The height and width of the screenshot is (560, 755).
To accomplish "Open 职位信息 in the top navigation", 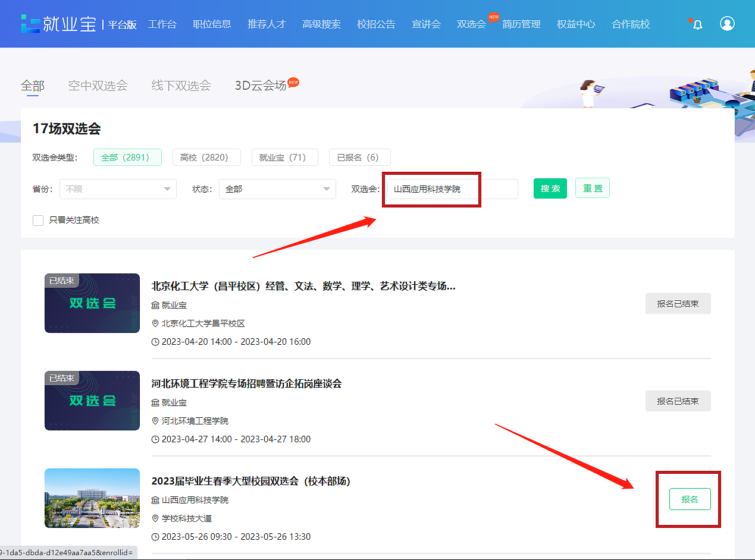I will [x=212, y=24].
